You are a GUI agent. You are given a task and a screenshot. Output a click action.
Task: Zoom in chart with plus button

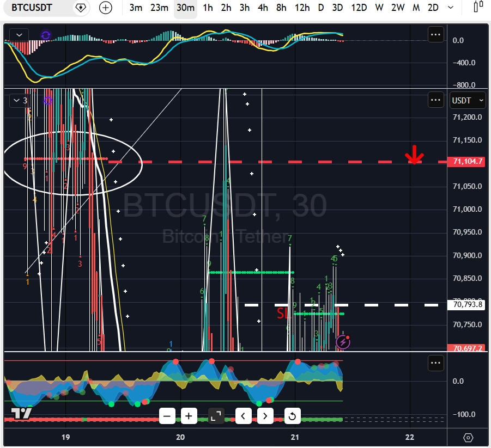pos(189,416)
